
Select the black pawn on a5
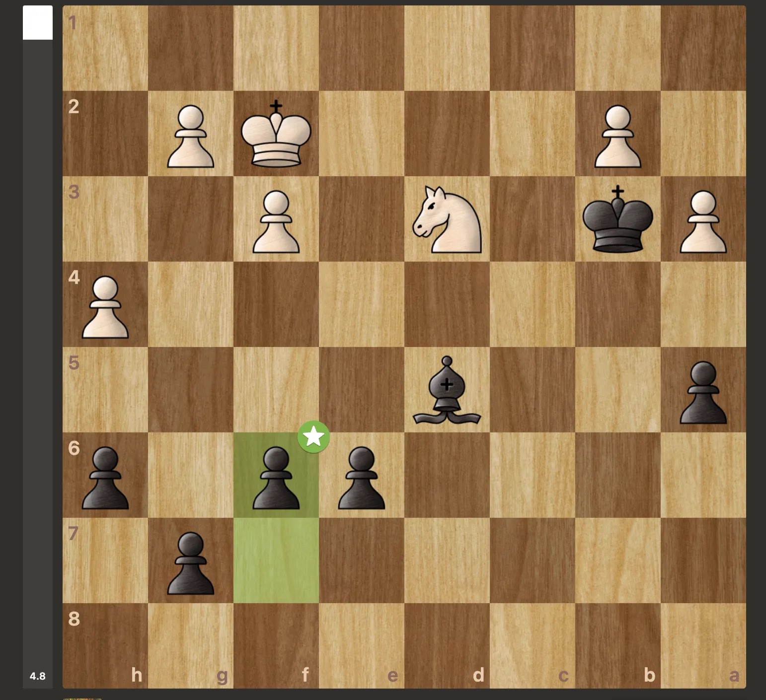[x=703, y=393]
